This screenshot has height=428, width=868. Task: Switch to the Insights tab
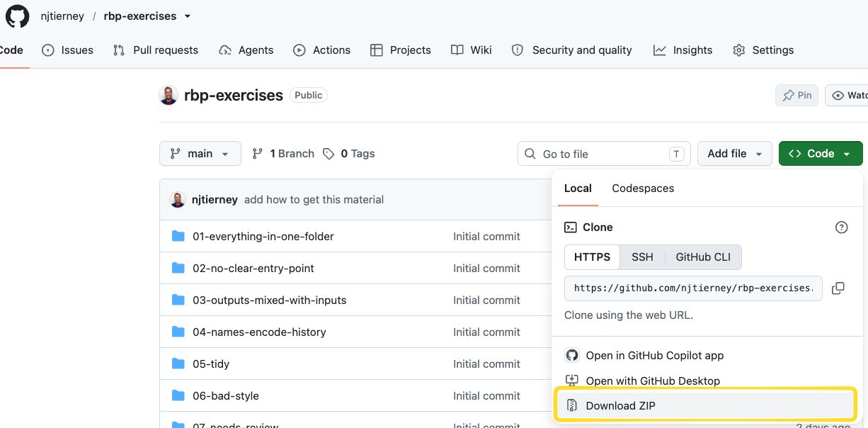click(683, 50)
